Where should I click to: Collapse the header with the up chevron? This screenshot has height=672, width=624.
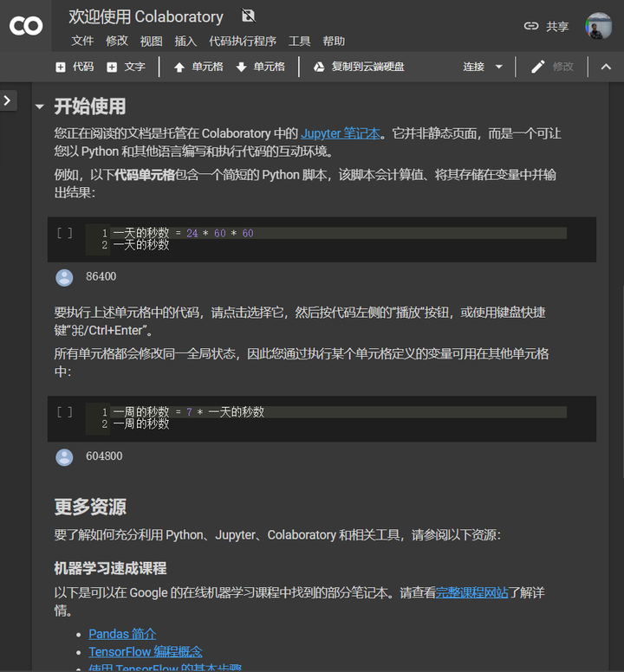(x=606, y=67)
